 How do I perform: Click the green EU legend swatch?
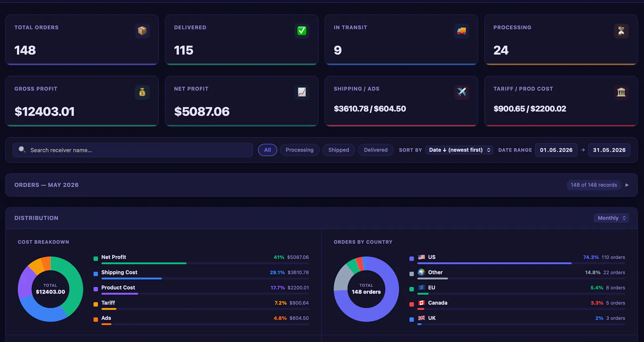point(412,289)
